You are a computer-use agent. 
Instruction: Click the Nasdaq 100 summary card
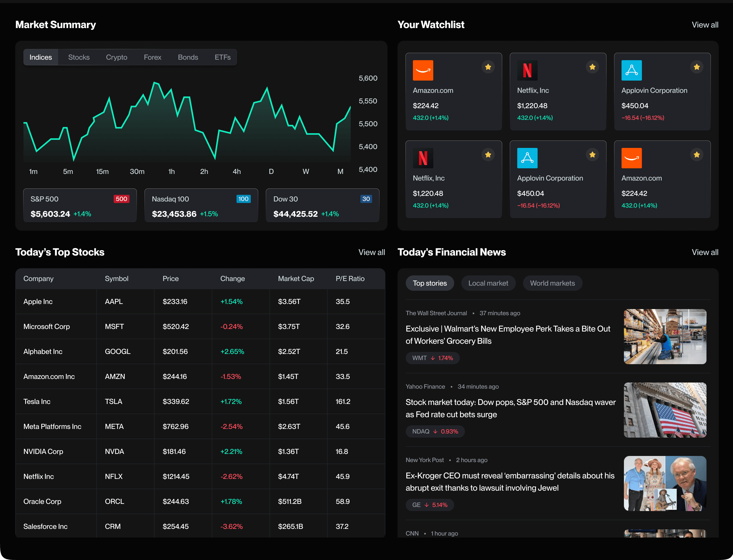pyautogui.click(x=201, y=206)
